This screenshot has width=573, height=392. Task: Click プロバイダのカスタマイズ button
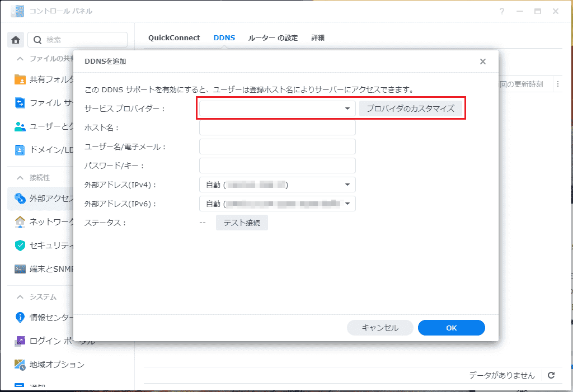point(411,108)
